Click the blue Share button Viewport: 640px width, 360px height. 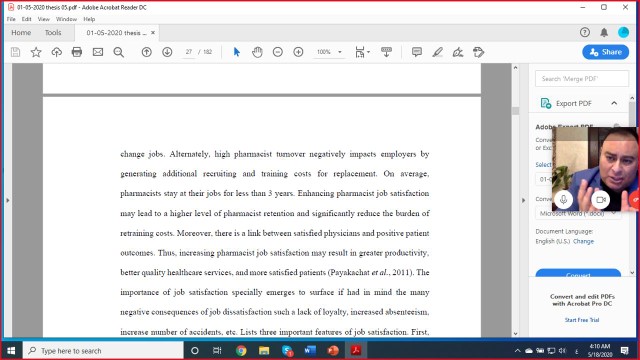pos(605,52)
